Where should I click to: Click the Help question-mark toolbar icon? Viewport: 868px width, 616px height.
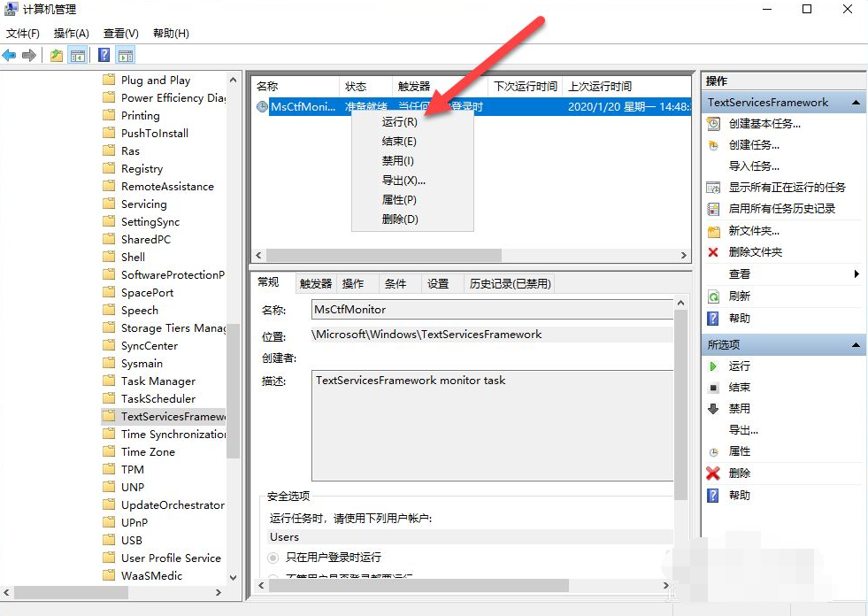coord(104,55)
